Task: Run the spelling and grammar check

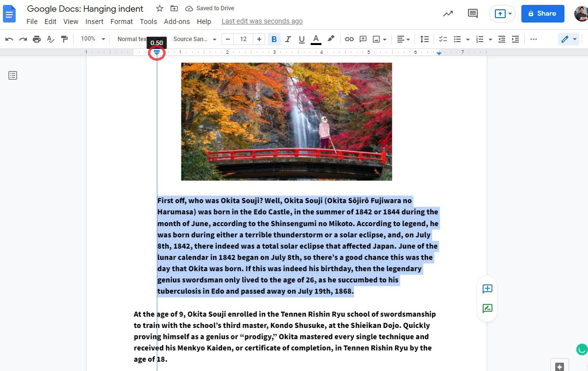Action: click(50, 39)
